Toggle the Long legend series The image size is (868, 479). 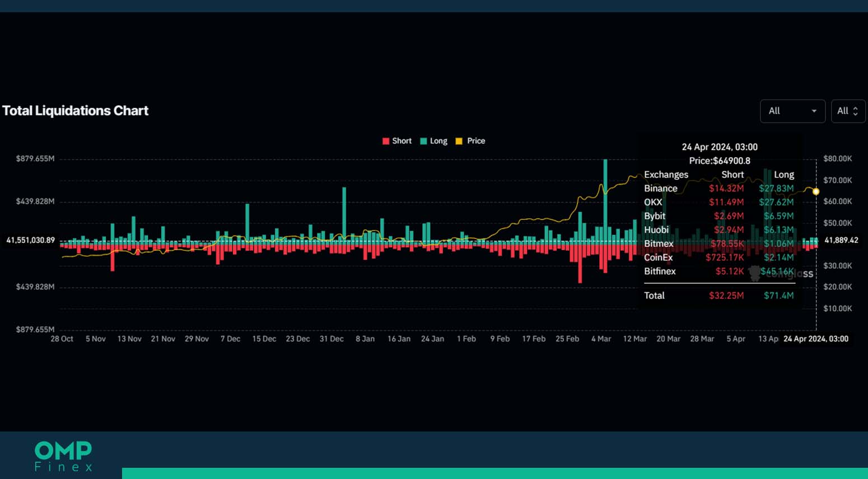(434, 141)
